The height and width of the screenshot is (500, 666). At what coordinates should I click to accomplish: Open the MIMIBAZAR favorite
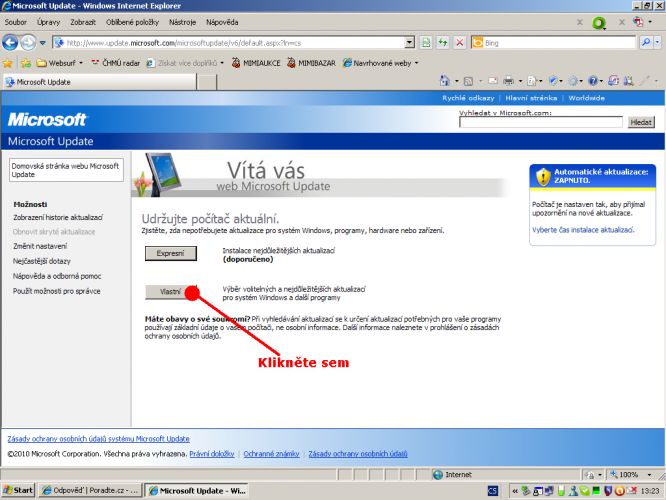click(x=311, y=63)
